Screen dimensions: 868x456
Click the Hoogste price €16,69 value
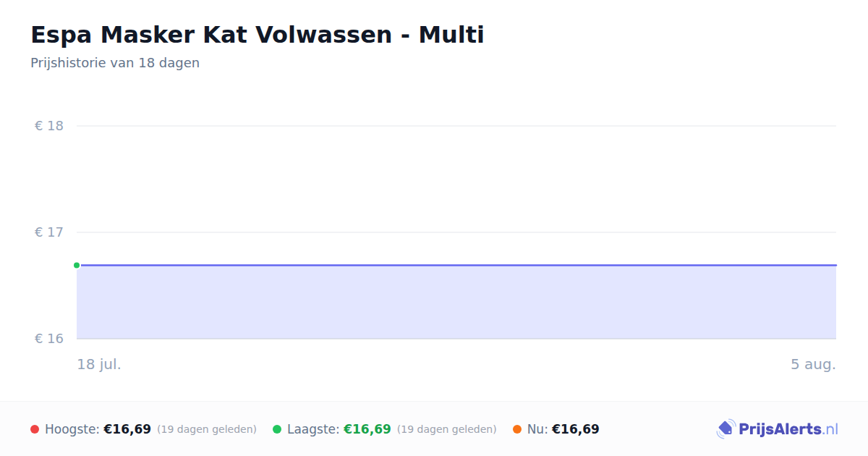pyautogui.click(x=127, y=429)
